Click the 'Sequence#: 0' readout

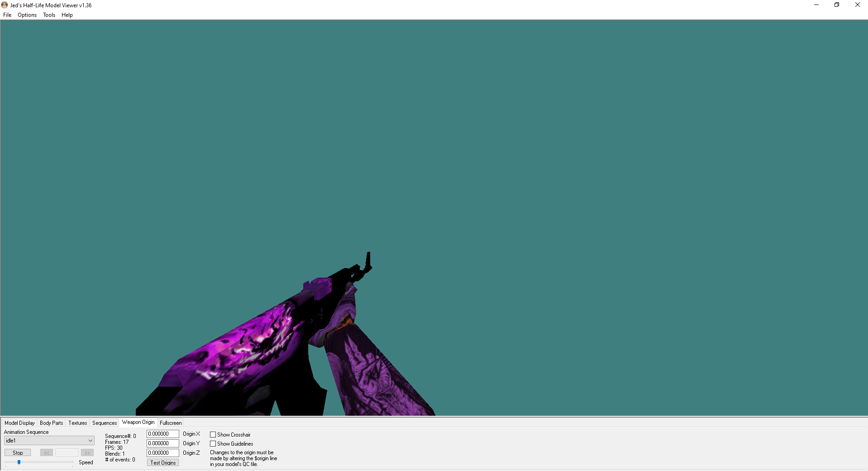(x=120, y=436)
